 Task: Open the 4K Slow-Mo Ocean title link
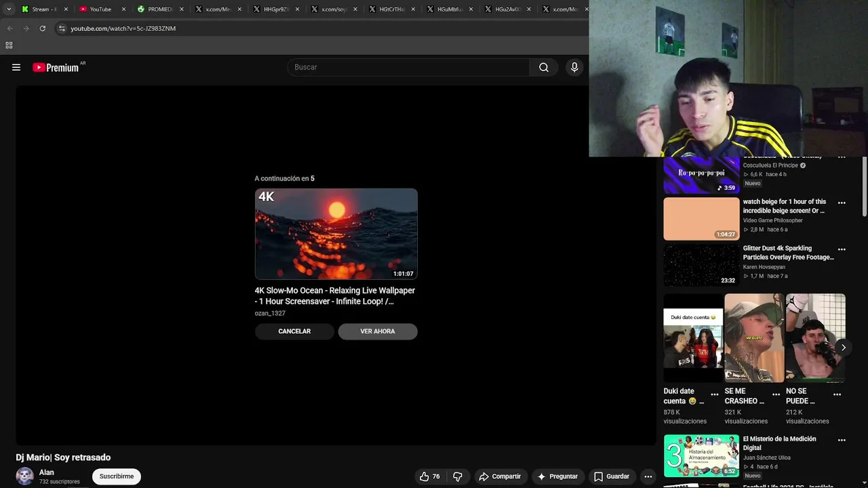pos(335,296)
